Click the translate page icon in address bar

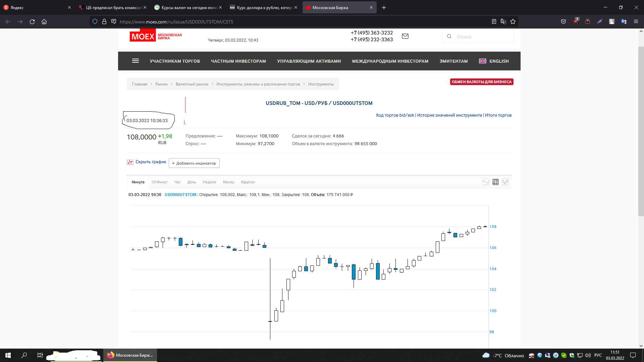pyautogui.click(x=503, y=21)
